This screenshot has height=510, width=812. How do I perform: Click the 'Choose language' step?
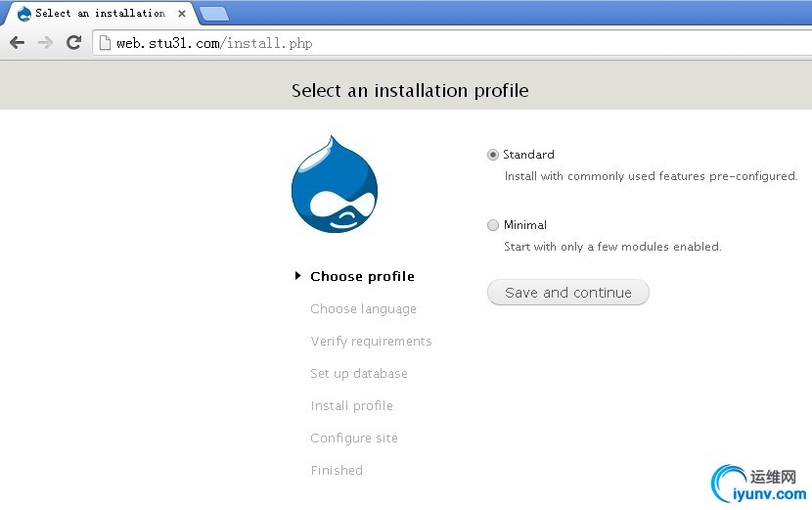pos(364,309)
